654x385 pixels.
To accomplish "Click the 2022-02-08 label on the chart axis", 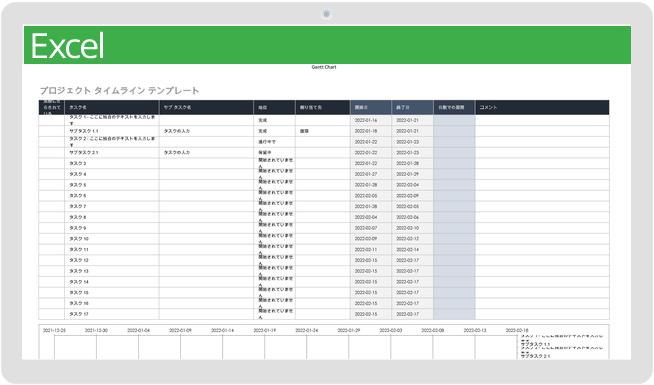I will pos(433,330).
